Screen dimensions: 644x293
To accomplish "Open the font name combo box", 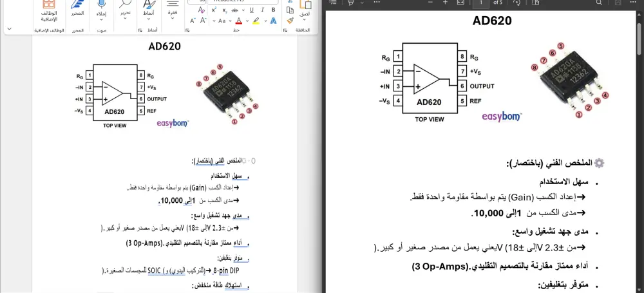I will (x=242, y=2).
